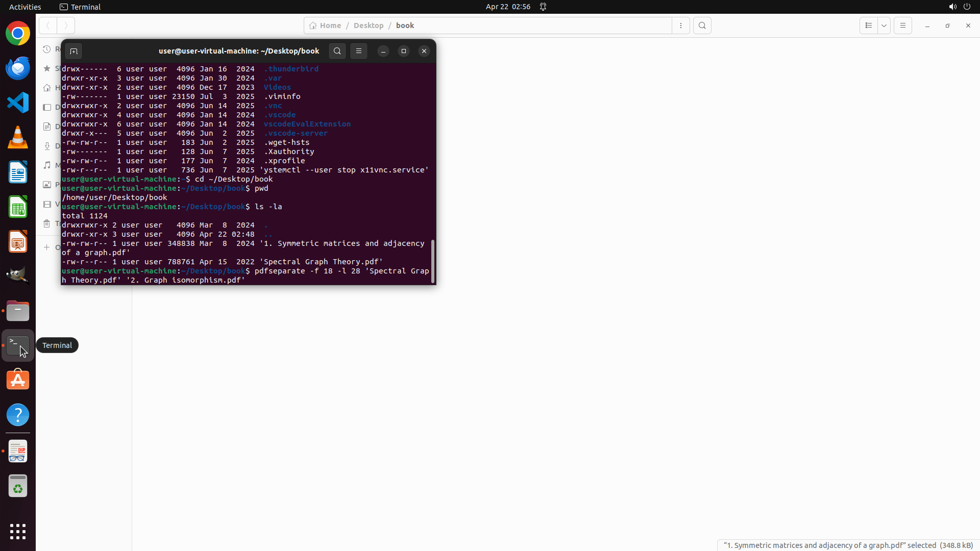Click the terminal search icon
The height and width of the screenshot is (551, 980).
[337, 51]
